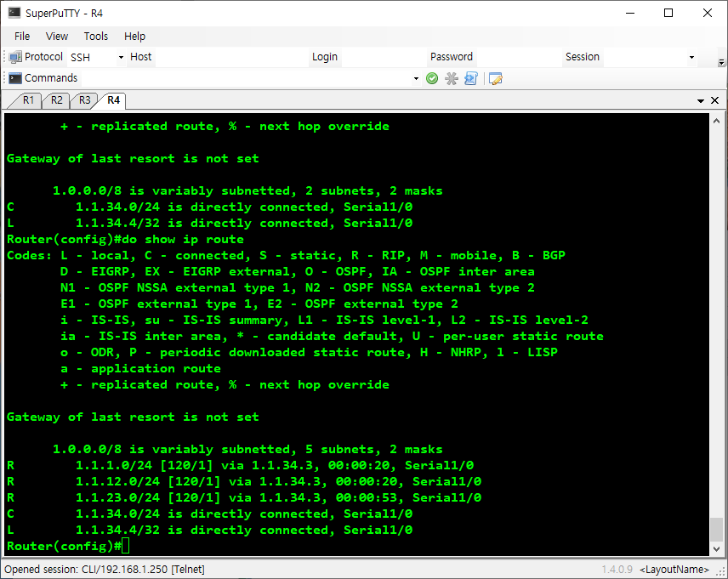Click the 'a - application route' line at bottom
This screenshot has height=579, width=728.
[140, 369]
